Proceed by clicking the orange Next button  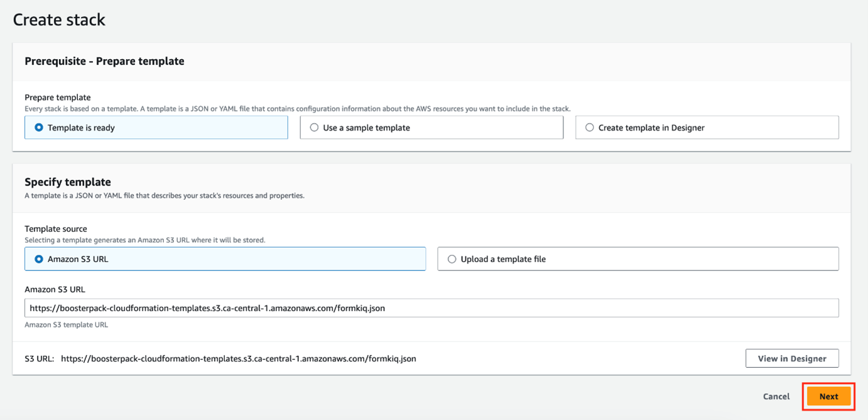pyautogui.click(x=828, y=396)
